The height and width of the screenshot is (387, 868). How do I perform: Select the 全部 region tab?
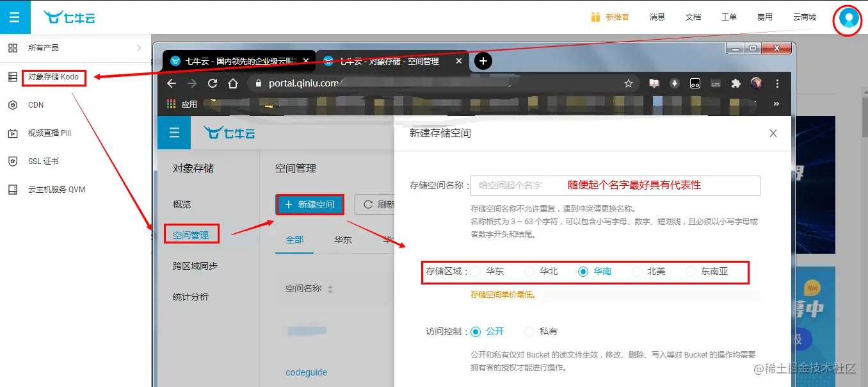coord(294,240)
